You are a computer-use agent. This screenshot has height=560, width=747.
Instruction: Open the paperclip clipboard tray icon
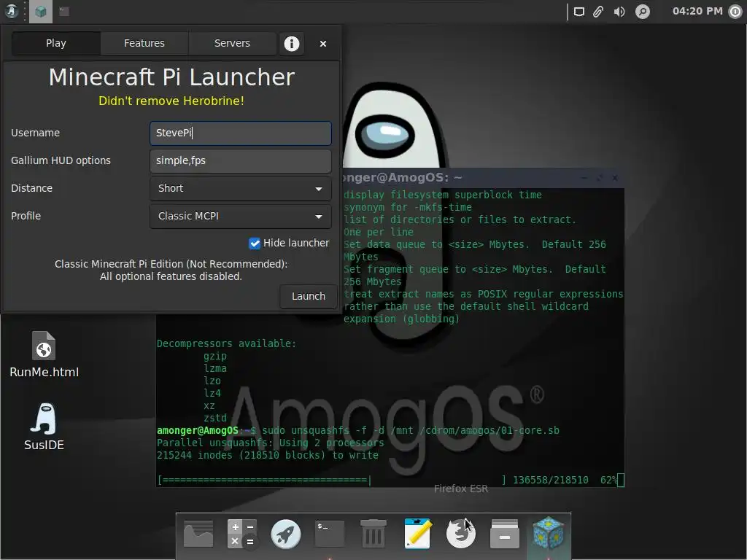[x=598, y=12]
